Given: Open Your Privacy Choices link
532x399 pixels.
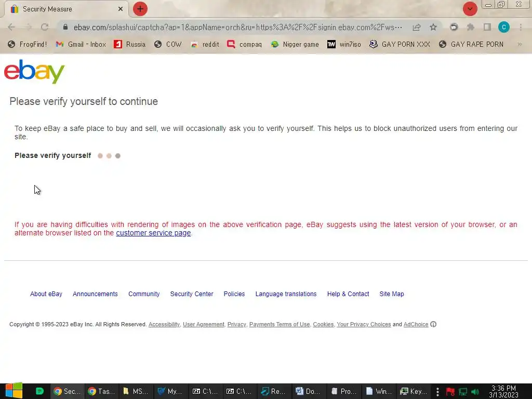Looking at the screenshot, I should (364, 324).
